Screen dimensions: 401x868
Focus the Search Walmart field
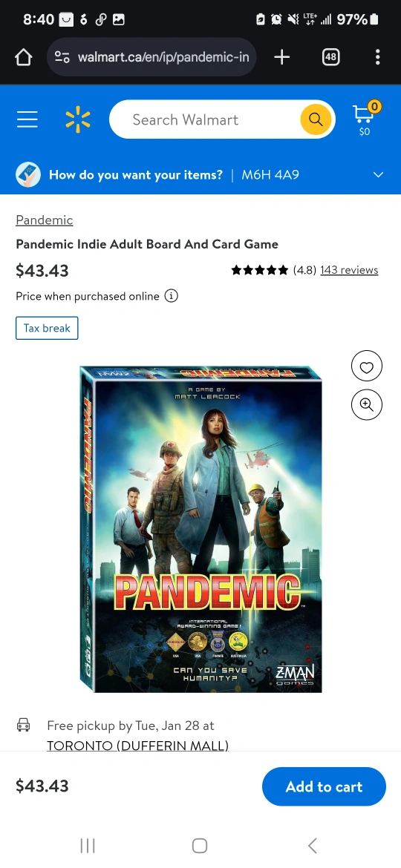(205, 119)
